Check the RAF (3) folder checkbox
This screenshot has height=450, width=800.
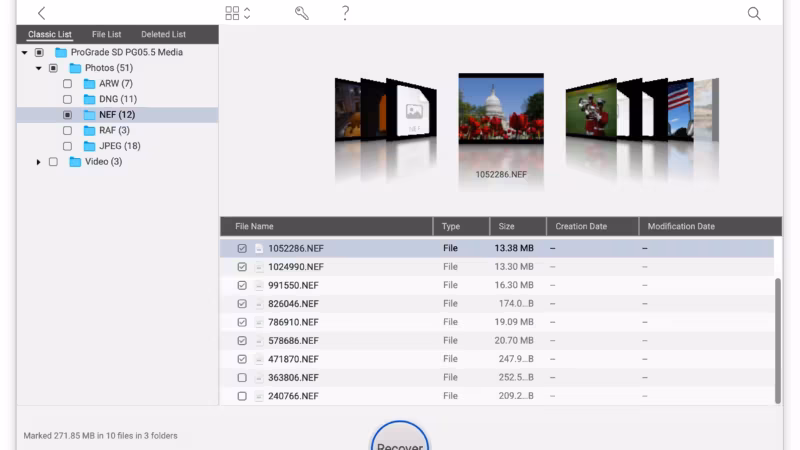point(67,131)
